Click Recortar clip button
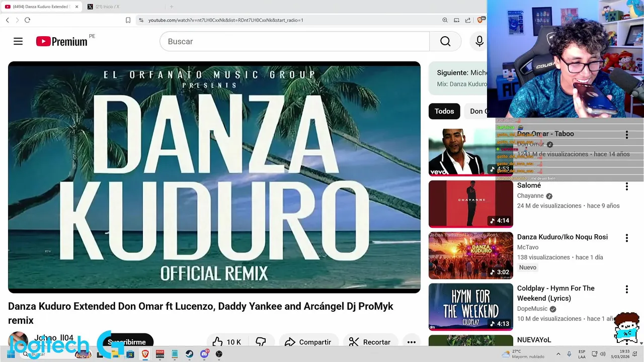 click(370, 342)
